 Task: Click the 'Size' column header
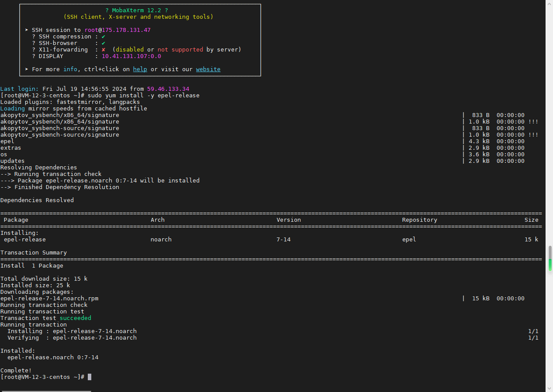pos(532,220)
